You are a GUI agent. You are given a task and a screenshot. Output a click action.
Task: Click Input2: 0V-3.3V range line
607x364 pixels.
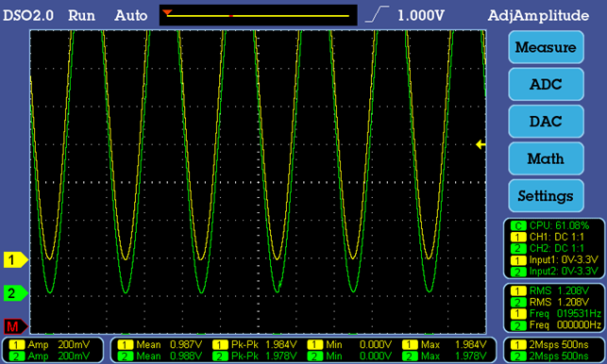[554, 272]
